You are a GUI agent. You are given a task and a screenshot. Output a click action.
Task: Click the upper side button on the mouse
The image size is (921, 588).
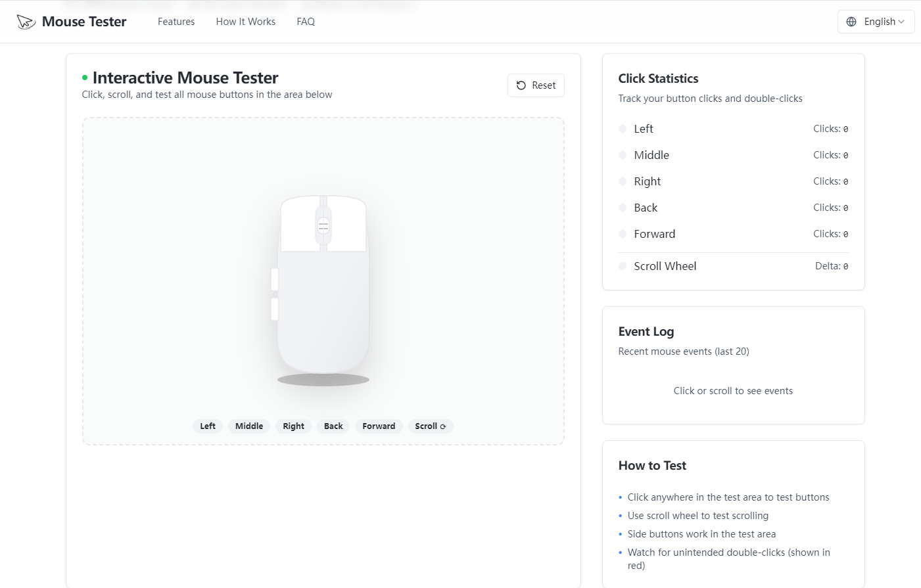pos(274,279)
